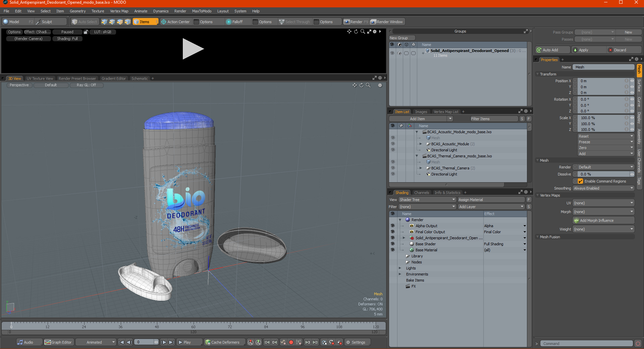Go to first frame button
Image resolution: width=644 pixels, height=349 pixels.
coord(121,342)
